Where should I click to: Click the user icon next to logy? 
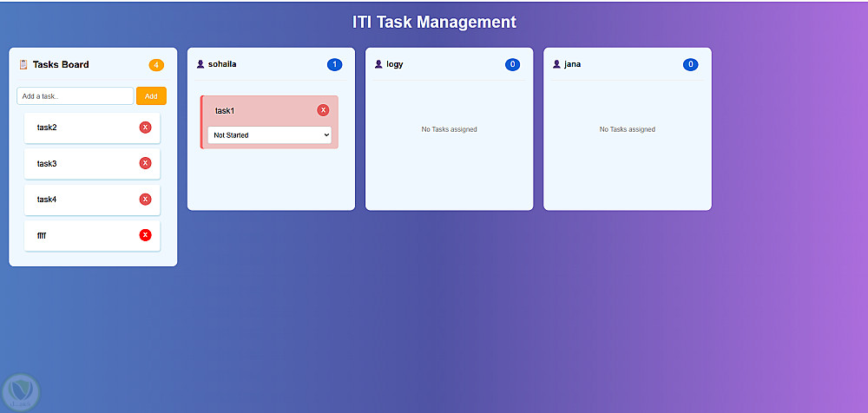(x=378, y=64)
